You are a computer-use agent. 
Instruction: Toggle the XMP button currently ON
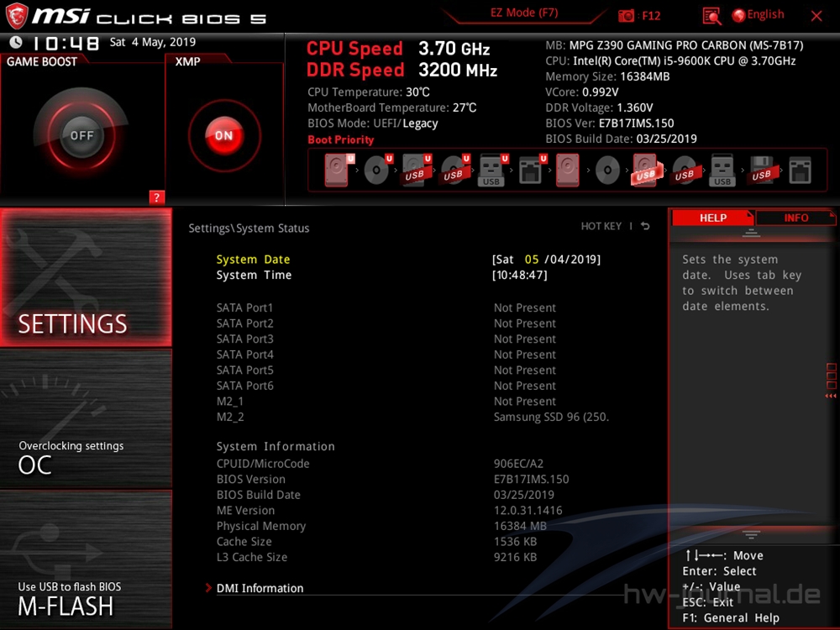[x=224, y=135]
